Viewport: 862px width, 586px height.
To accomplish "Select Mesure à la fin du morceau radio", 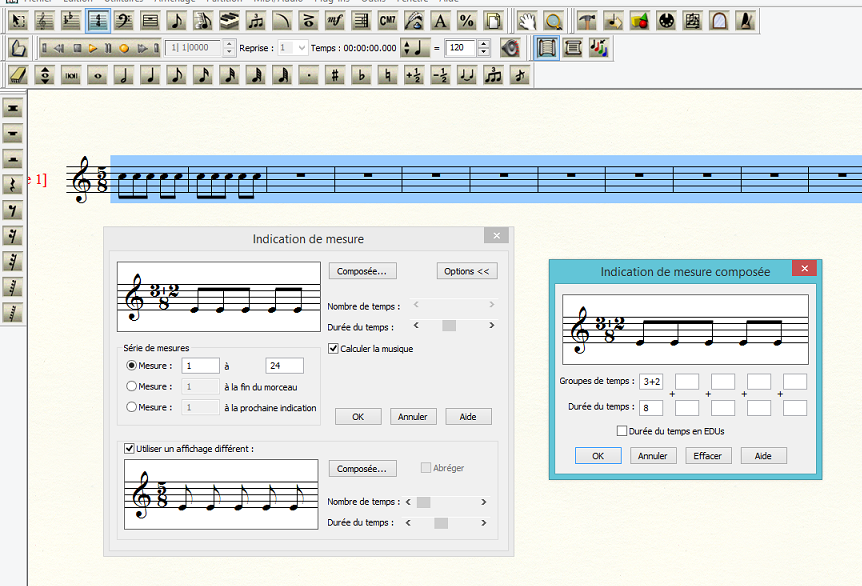I will [x=132, y=386].
